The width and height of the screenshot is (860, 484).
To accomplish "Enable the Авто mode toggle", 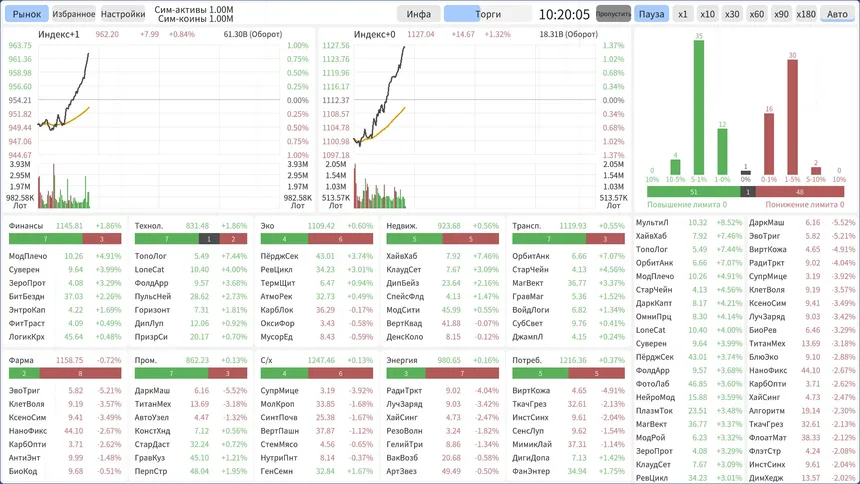I will (837, 14).
